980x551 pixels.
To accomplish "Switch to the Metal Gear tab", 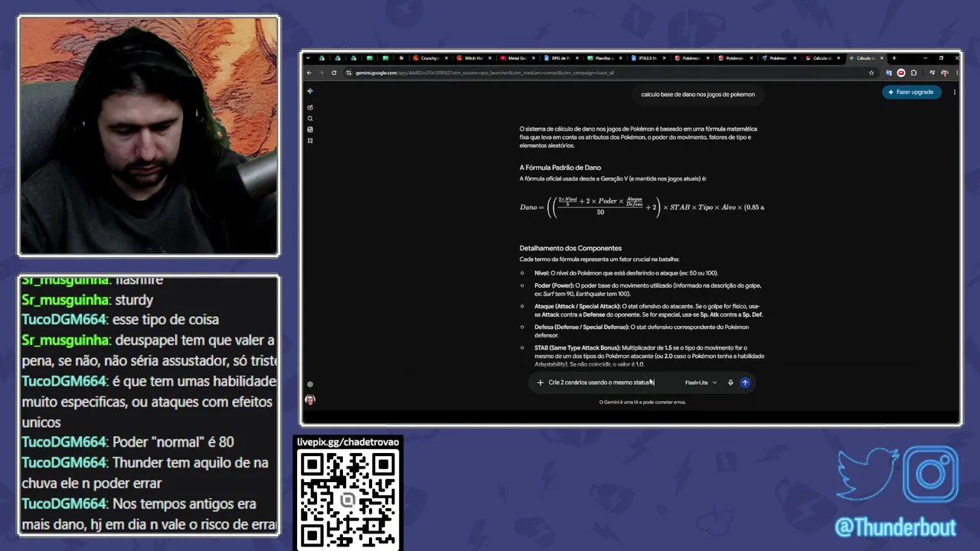I will pyautogui.click(x=519, y=58).
